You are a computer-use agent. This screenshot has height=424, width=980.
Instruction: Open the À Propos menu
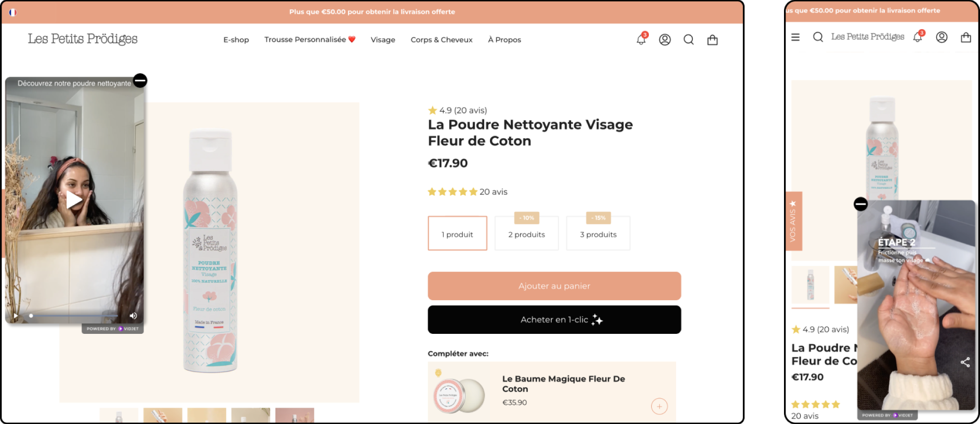pos(504,40)
